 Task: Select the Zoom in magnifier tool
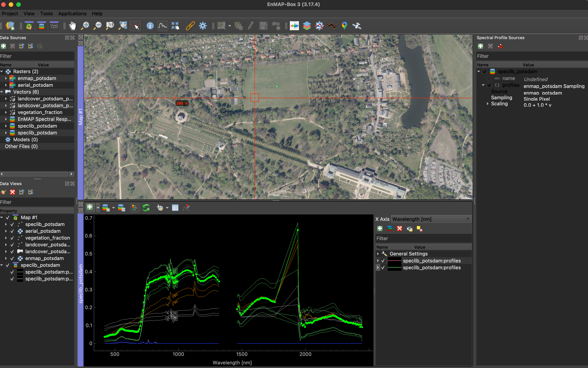[85, 26]
